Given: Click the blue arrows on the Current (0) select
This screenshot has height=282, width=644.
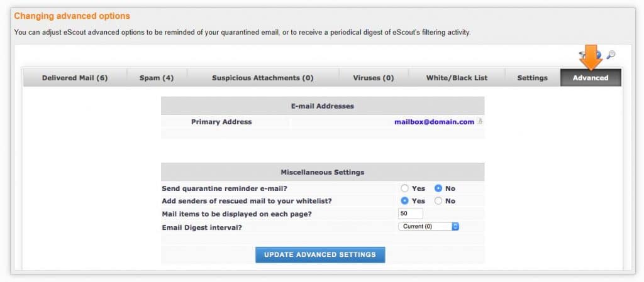Looking at the screenshot, I should point(455,226).
